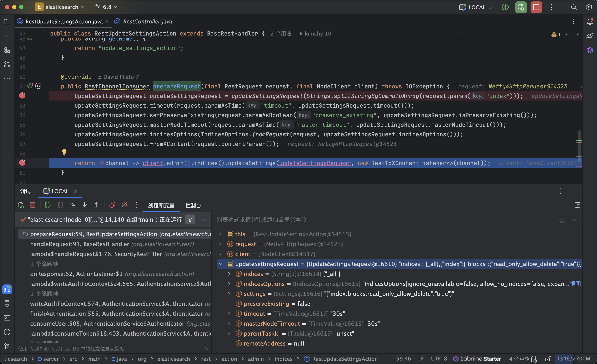Switch to RestController.java editor tab

click(147, 21)
